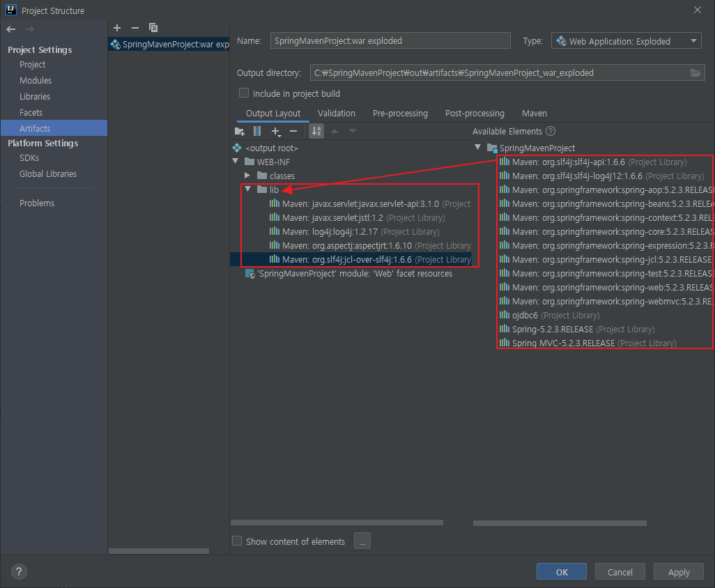Open Artifacts in Project Settings

(x=54, y=128)
